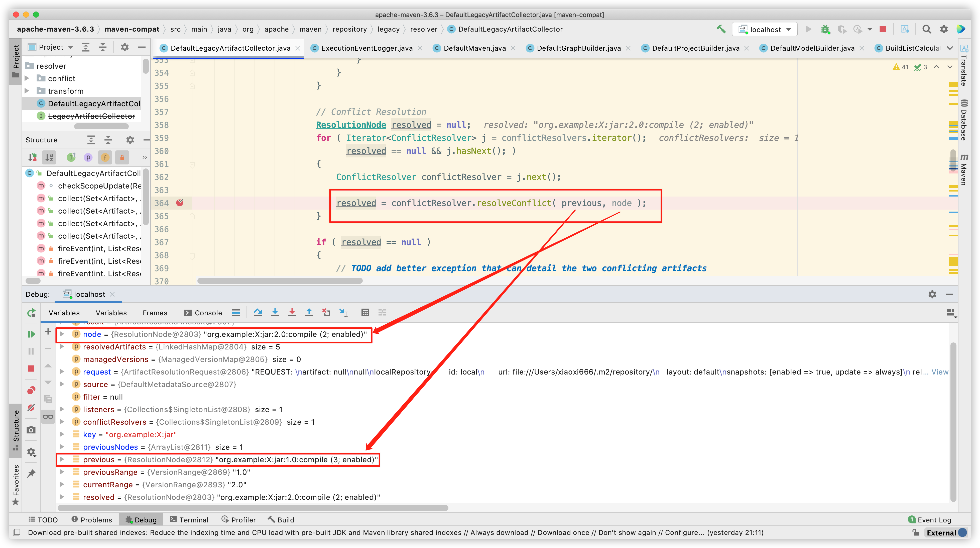Click variables panel vertical scrollbar

[953, 422]
